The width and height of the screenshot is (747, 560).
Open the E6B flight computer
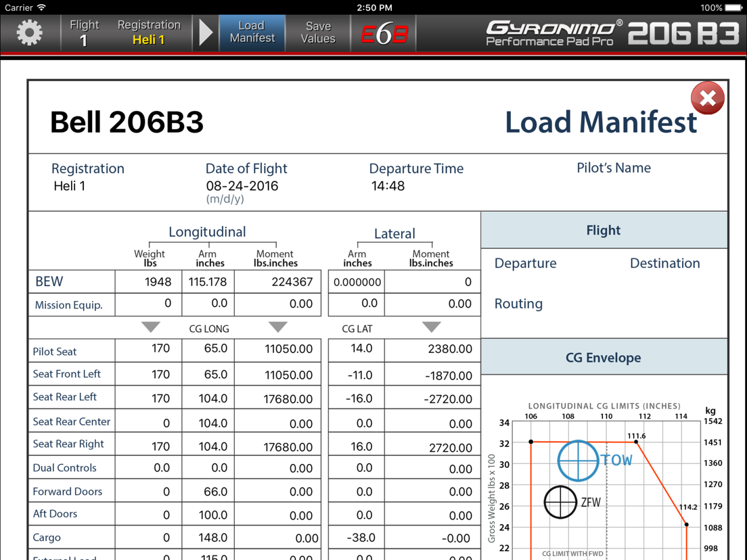[x=384, y=33]
